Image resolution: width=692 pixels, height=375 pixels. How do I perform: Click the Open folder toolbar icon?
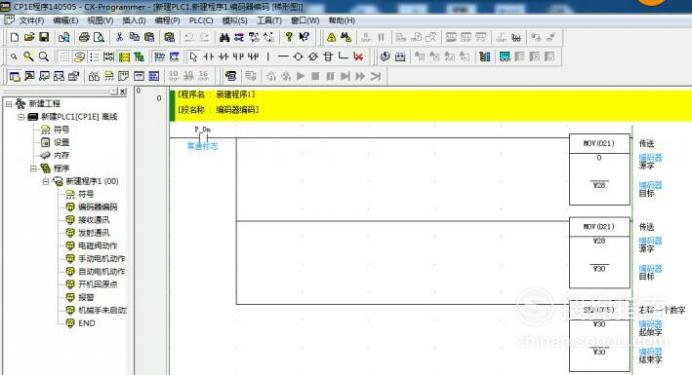[x=29, y=37]
